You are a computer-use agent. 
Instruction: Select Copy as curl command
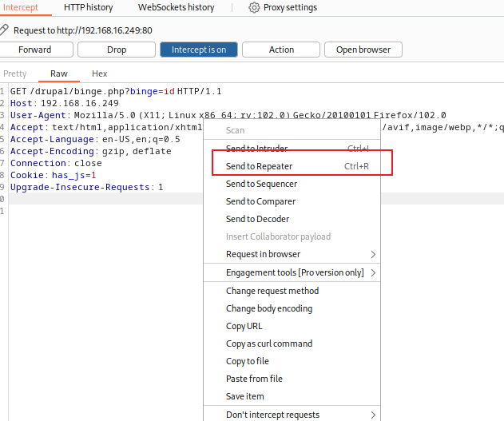(292, 344)
